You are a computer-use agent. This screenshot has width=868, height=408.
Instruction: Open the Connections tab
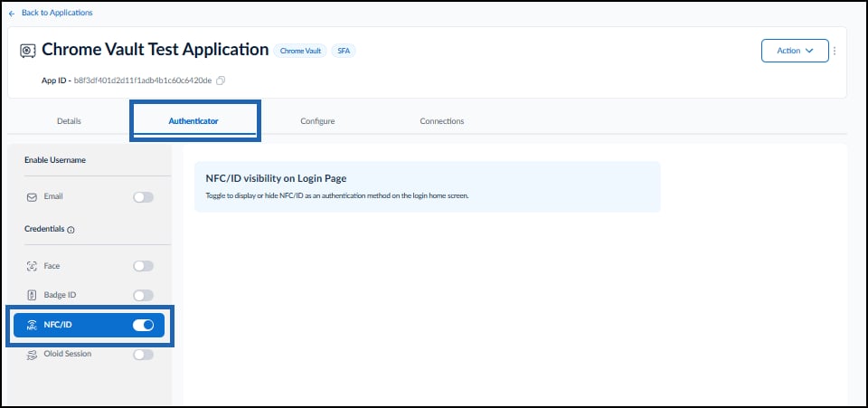(x=442, y=120)
